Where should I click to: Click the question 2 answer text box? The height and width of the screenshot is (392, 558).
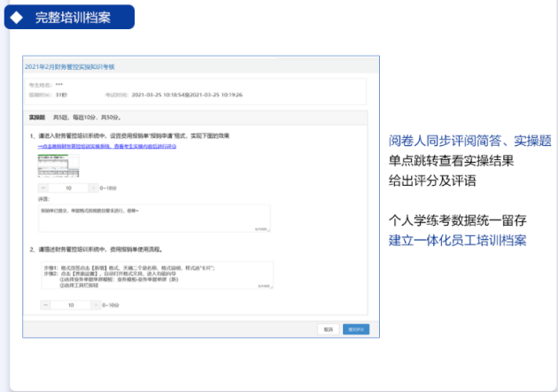(x=157, y=275)
